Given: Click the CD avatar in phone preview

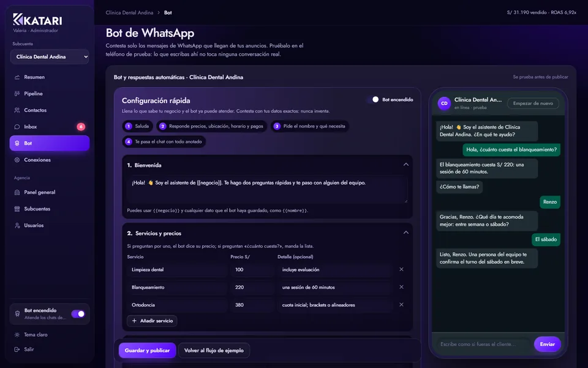Looking at the screenshot, I should (x=445, y=103).
